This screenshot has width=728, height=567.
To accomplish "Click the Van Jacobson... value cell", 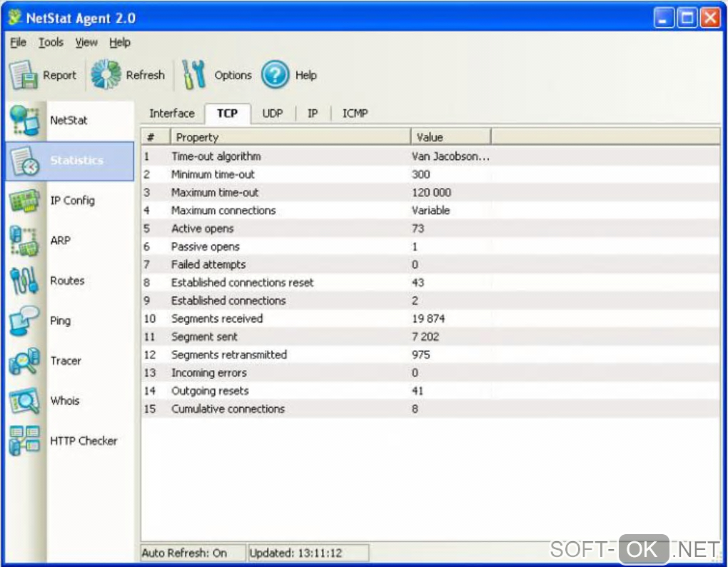I will (450, 156).
